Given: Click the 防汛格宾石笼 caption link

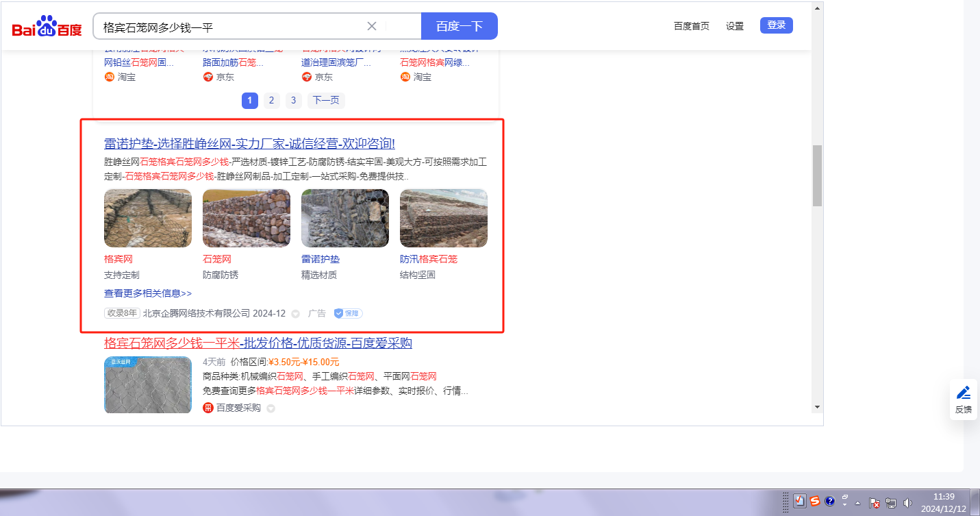Looking at the screenshot, I should 429,259.
